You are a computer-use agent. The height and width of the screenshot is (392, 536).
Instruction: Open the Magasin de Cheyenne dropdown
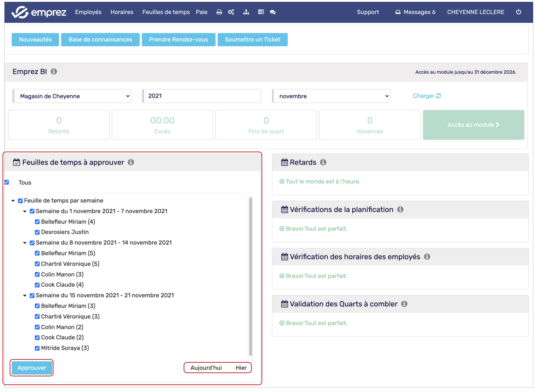point(72,96)
